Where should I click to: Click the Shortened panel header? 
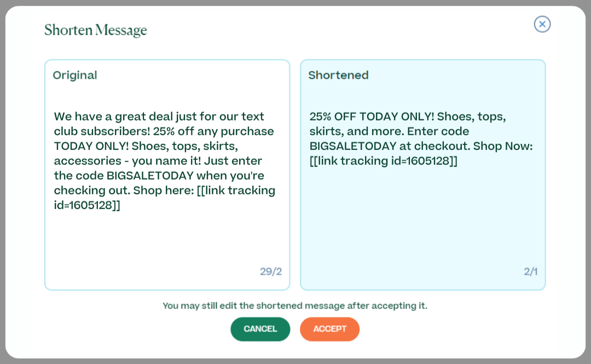click(338, 75)
